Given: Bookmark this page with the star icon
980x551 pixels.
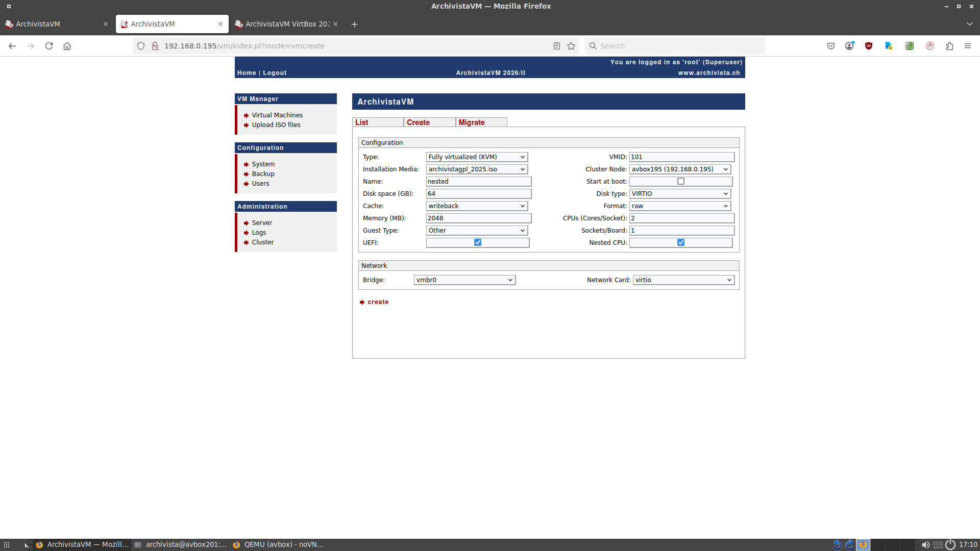Looking at the screenshot, I should 571,46.
